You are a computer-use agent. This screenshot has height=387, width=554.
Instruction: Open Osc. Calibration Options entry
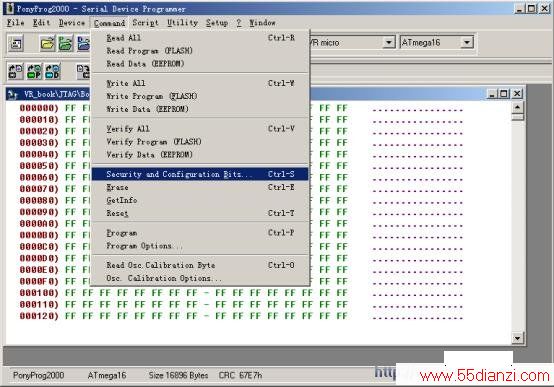pos(200,278)
